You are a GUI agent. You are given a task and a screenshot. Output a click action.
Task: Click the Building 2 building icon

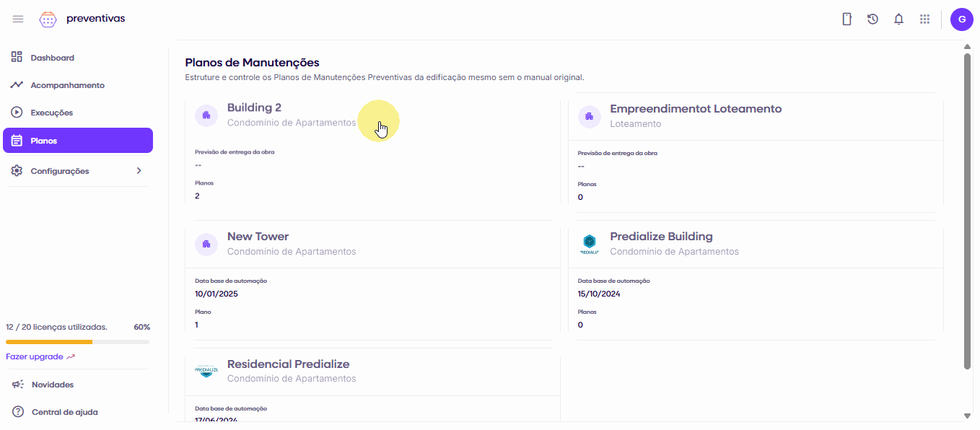click(206, 115)
